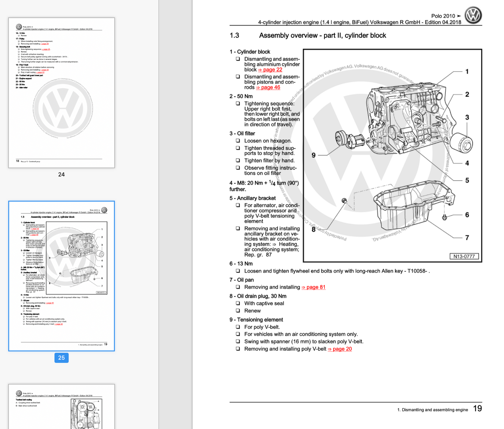The height and width of the screenshot is (429, 504).
Task: Select the page 24 thumbnail in the sidebar
Action: point(61,93)
